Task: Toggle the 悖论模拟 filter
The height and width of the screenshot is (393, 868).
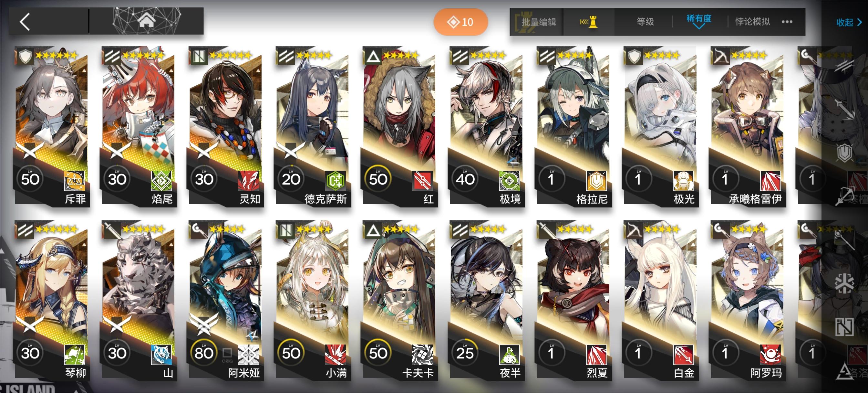Action: (x=752, y=22)
